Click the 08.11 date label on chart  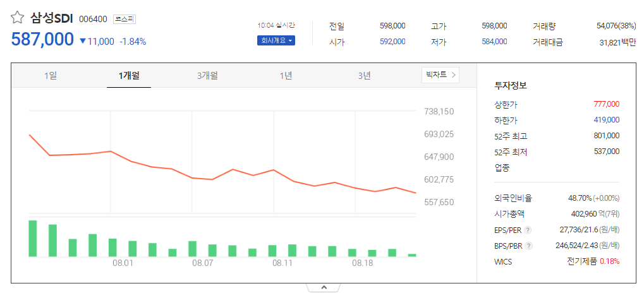(282, 263)
